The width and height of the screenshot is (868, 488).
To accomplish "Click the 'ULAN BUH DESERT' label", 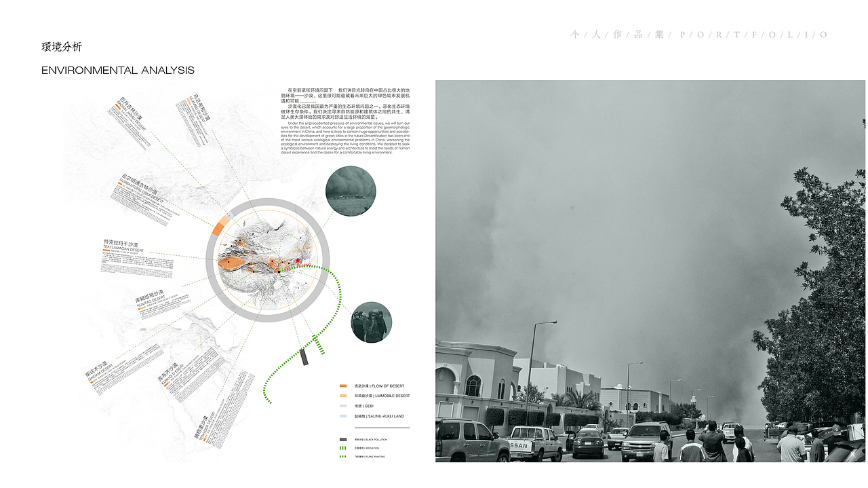I will click(197, 109).
